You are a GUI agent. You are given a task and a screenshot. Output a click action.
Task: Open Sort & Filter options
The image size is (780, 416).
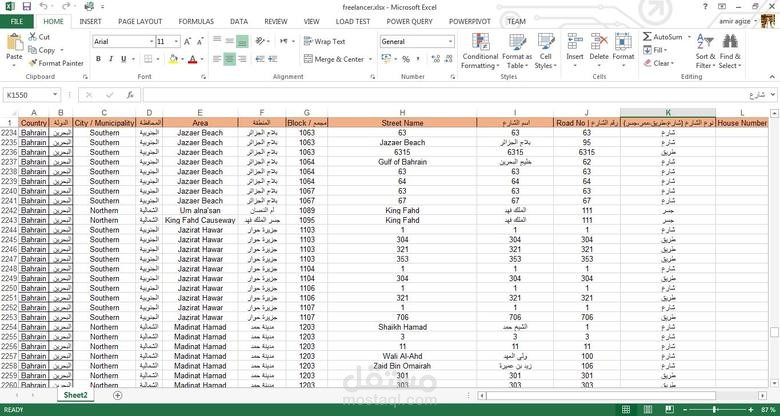pyautogui.click(x=705, y=52)
